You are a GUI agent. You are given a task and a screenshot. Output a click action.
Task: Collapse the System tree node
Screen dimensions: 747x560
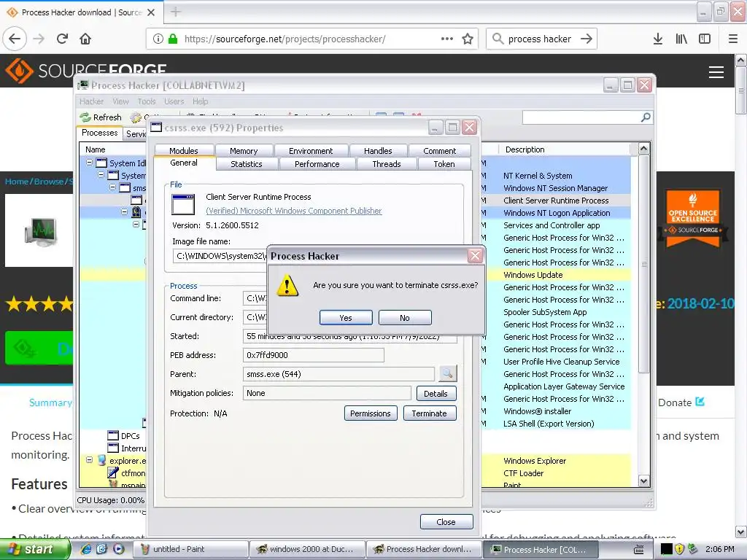click(101, 175)
